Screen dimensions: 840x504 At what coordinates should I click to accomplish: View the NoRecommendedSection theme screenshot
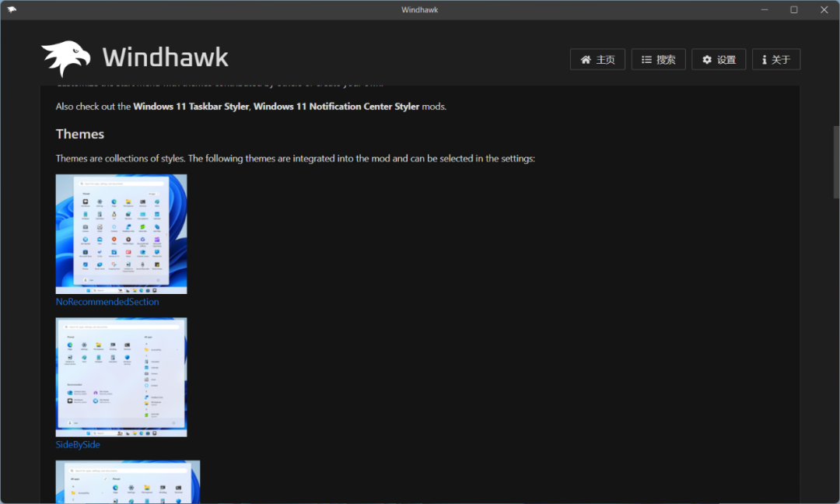click(121, 234)
